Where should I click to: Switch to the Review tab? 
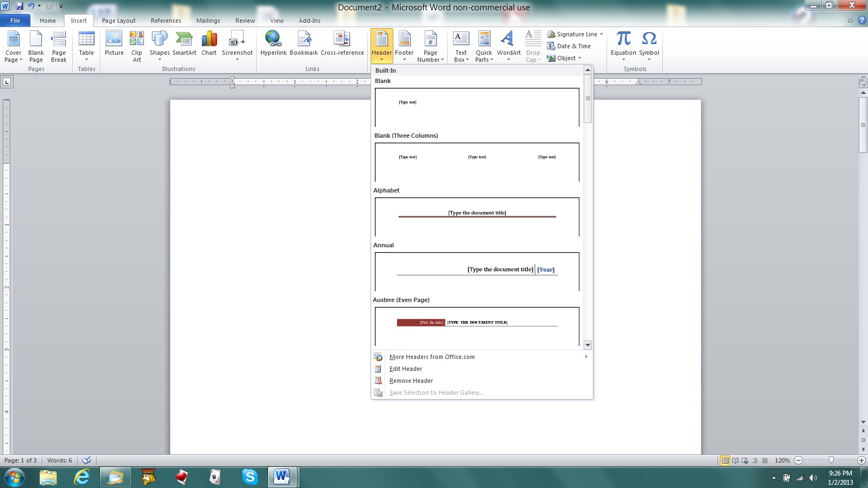click(245, 21)
